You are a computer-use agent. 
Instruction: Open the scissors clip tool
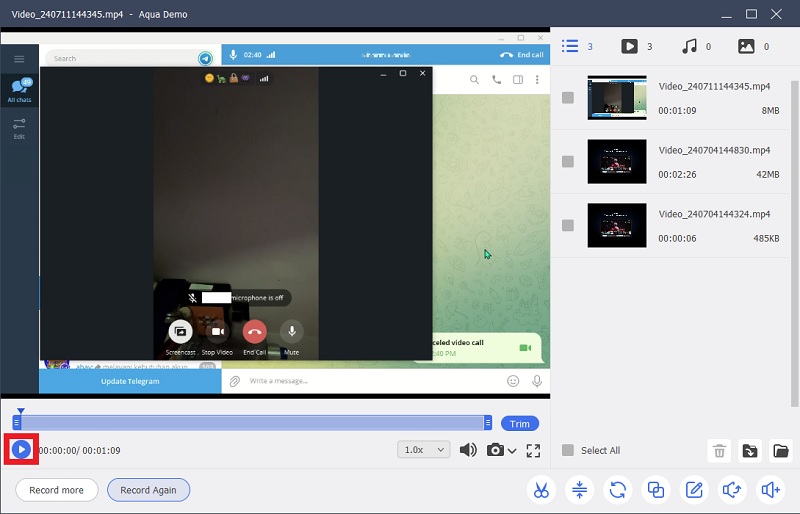[541, 490]
